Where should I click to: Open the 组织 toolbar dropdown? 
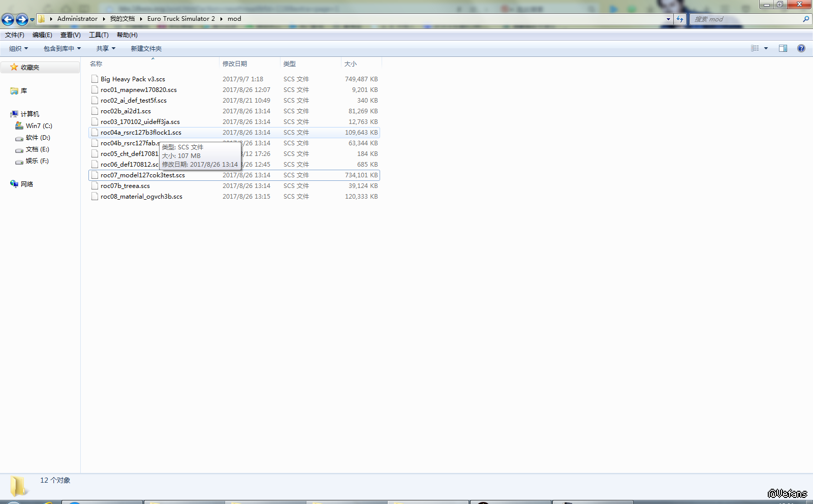pos(19,49)
